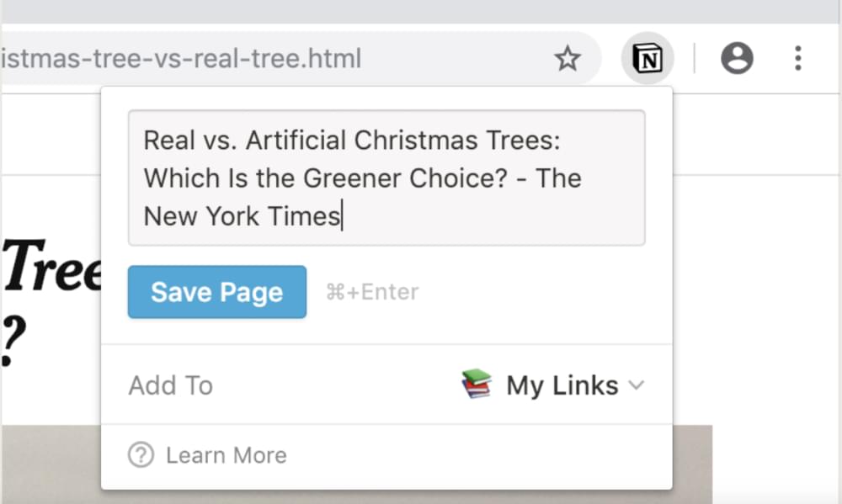Click the question mark help icon
The height and width of the screenshot is (504, 842).
pos(141,455)
